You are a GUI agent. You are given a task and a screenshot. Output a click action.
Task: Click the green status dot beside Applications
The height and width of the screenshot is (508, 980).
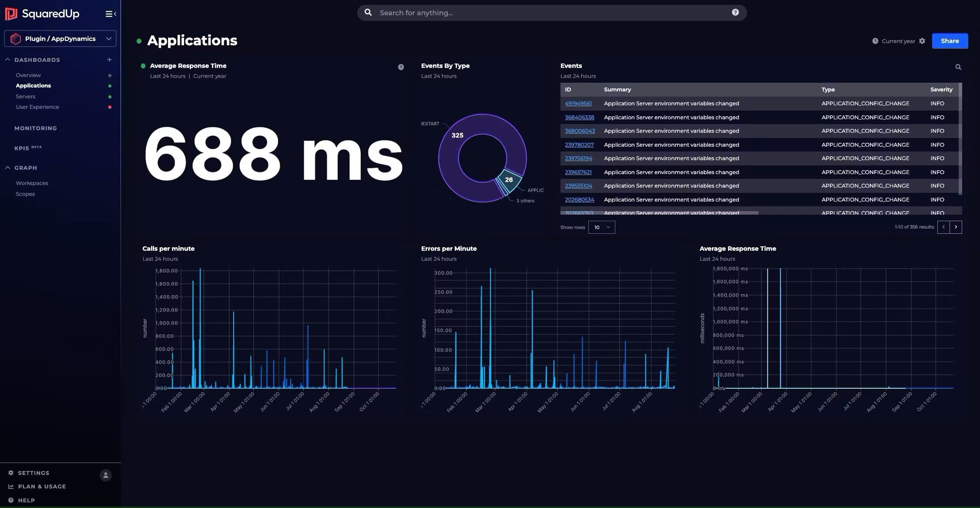pyautogui.click(x=109, y=85)
